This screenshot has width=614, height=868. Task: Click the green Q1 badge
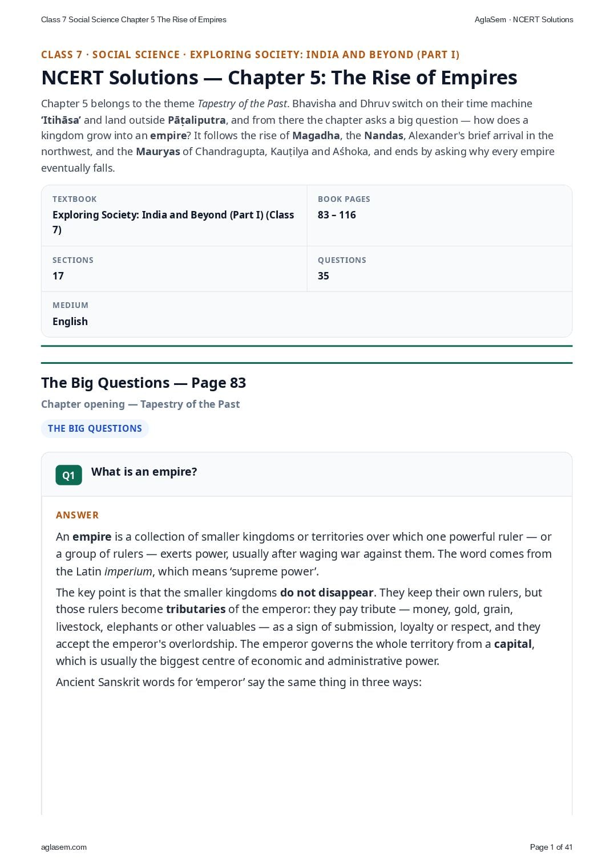[x=68, y=475]
